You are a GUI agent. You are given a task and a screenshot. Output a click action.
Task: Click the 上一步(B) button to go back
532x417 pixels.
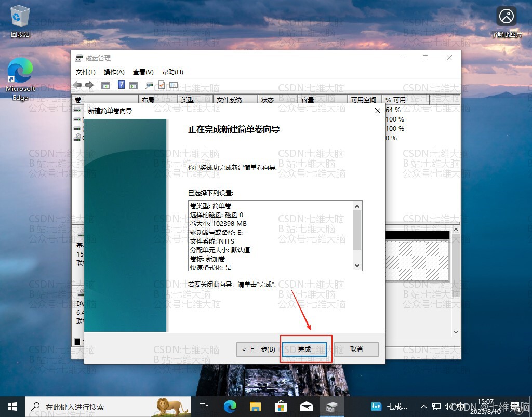tap(258, 349)
